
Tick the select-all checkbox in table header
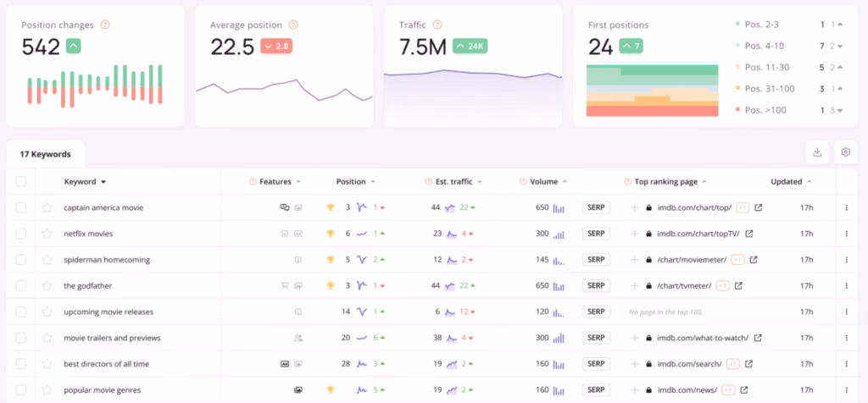21,181
